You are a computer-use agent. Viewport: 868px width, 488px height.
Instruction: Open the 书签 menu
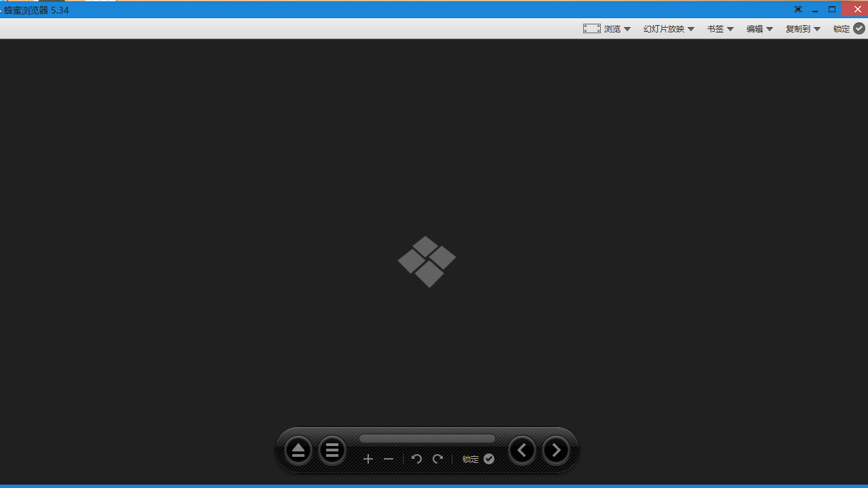tap(715, 29)
